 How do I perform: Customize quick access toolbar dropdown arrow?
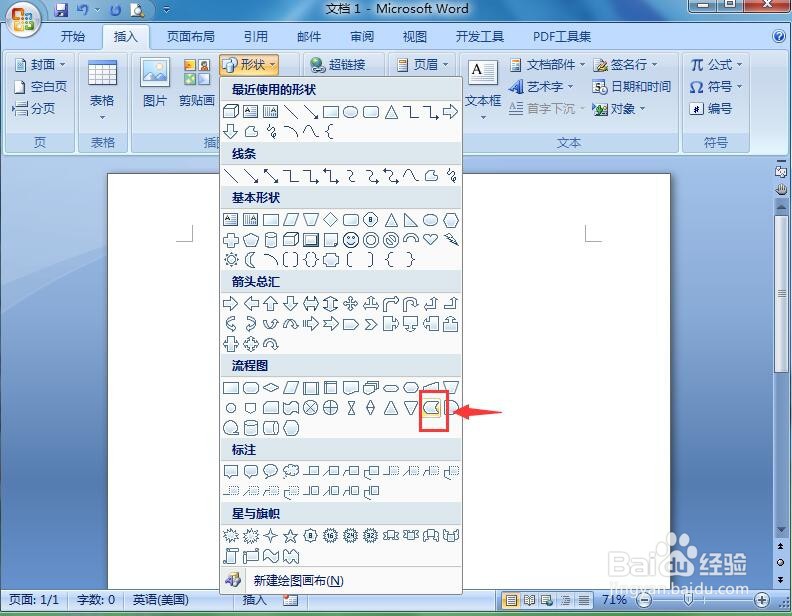(166, 10)
